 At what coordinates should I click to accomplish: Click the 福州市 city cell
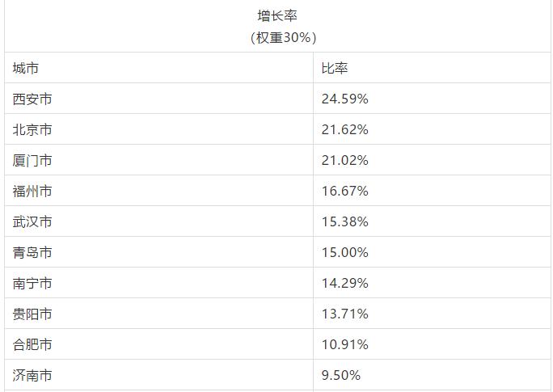(32, 192)
